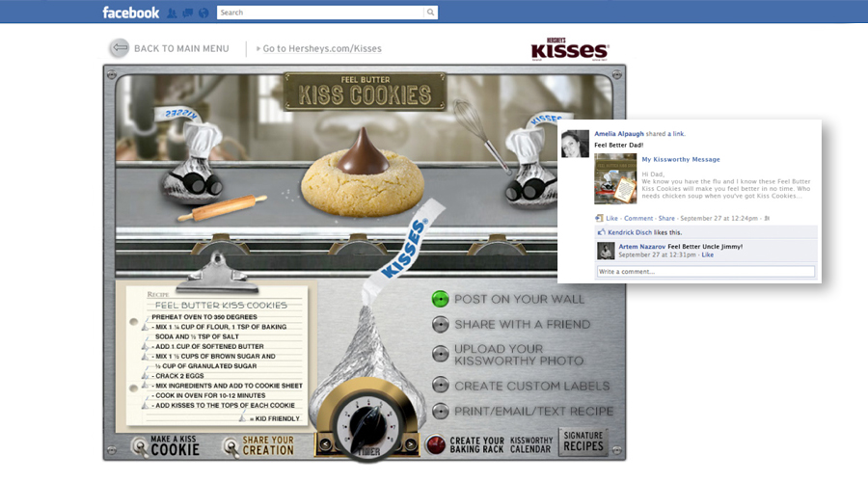Flip the Share Your Creation switch
The height and width of the screenshot is (482, 868).
pos(231,446)
